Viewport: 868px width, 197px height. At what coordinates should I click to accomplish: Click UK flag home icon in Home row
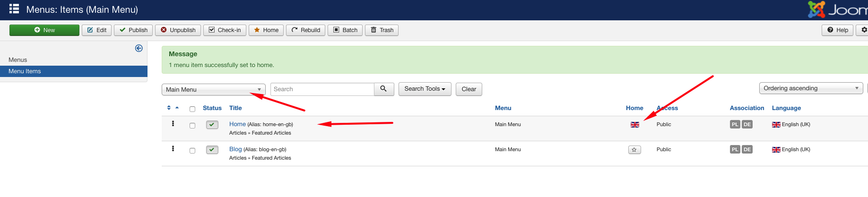coord(634,125)
